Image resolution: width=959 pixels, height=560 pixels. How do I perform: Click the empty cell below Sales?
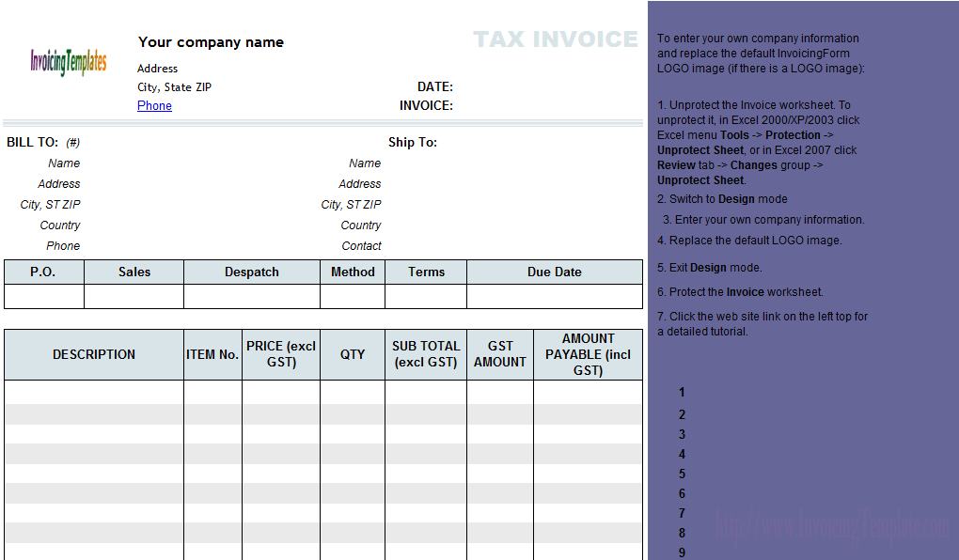click(134, 297)
